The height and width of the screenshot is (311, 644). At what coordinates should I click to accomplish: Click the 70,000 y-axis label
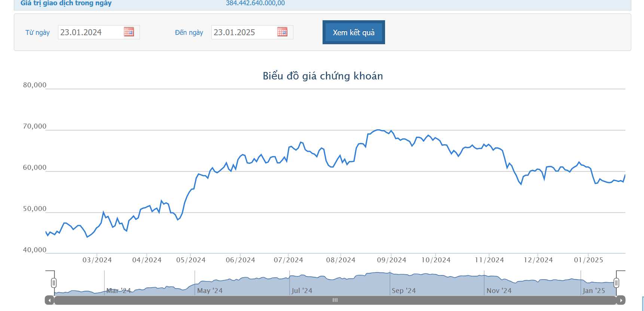click(35, 126)
